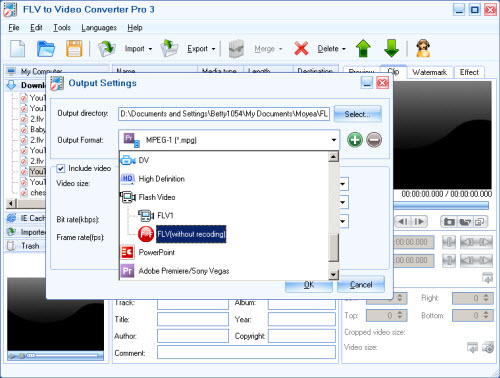The height and width of the screenshot is (378, 500).
Task: Open the Output Format dropdown
Action: [334, 140]
